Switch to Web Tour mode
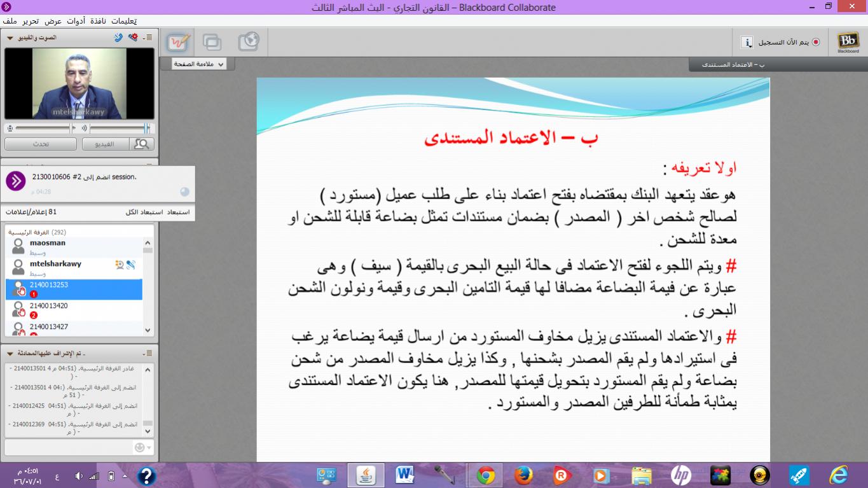Viewport: 868px width, 488px height. (249, 42)
